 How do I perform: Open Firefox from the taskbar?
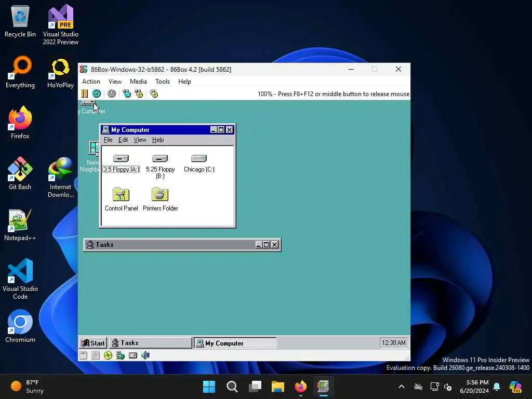[x=301, y=387]
